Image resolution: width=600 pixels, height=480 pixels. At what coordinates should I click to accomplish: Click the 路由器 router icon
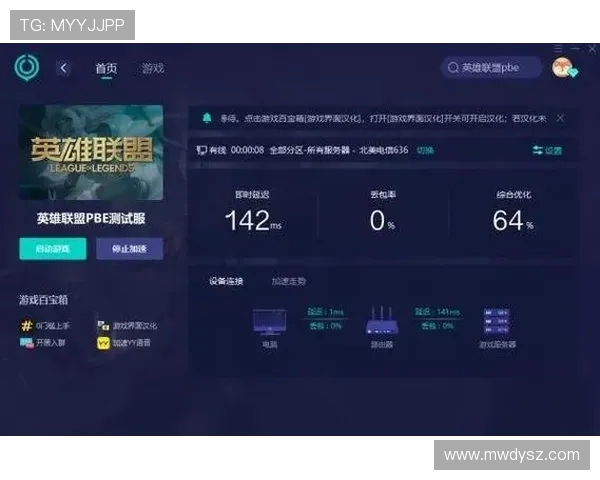coord(382,321)
